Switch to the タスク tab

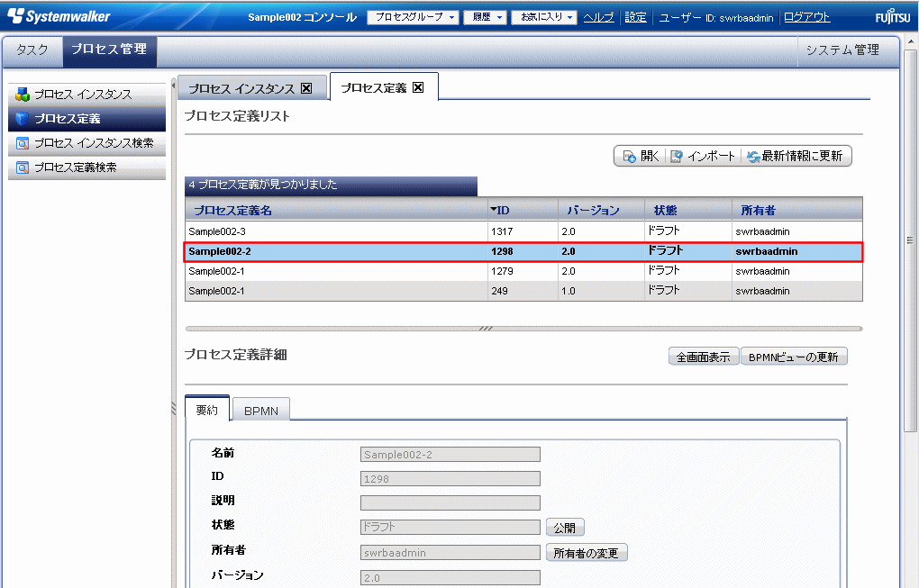32,50
